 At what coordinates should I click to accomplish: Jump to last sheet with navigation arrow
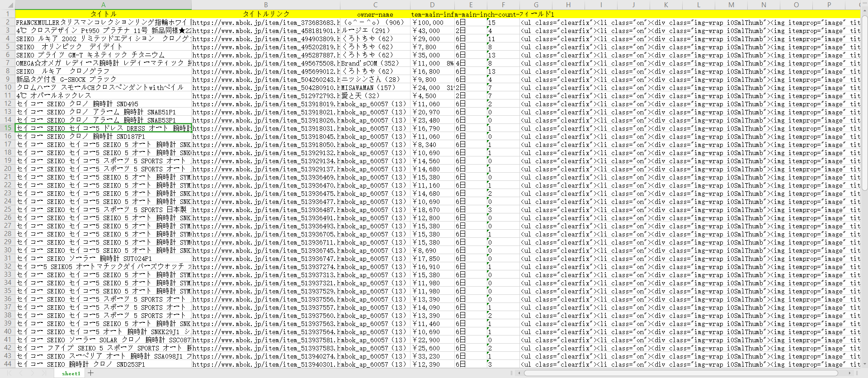point(44,373)
